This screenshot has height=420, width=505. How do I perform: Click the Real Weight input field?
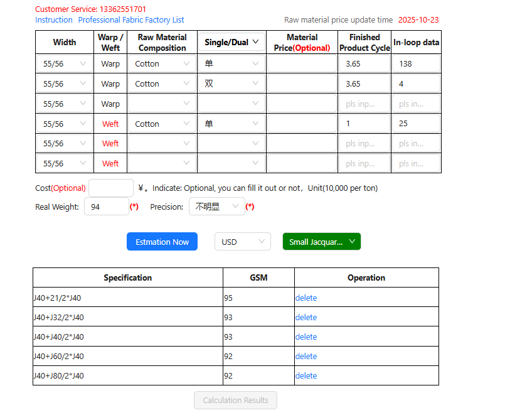click(x=106, y=207)
